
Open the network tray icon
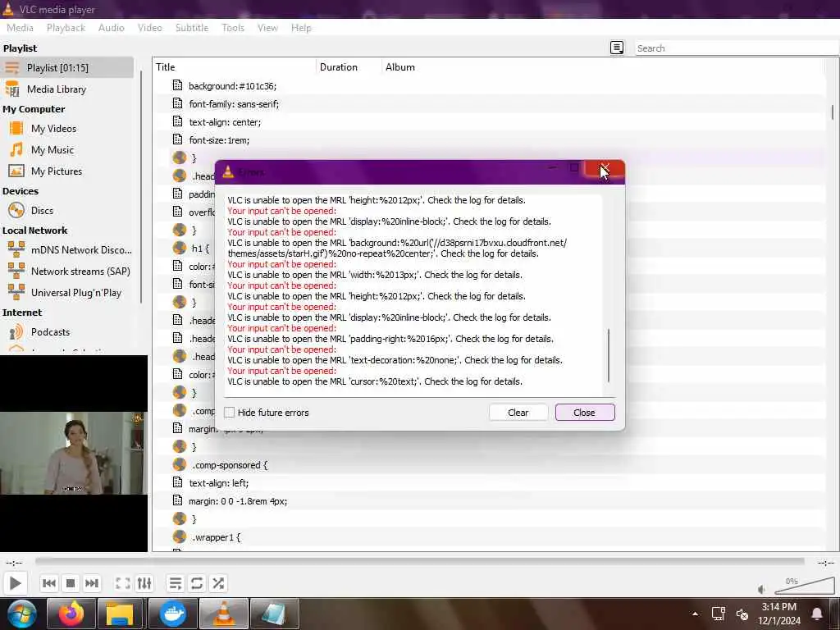718,614
